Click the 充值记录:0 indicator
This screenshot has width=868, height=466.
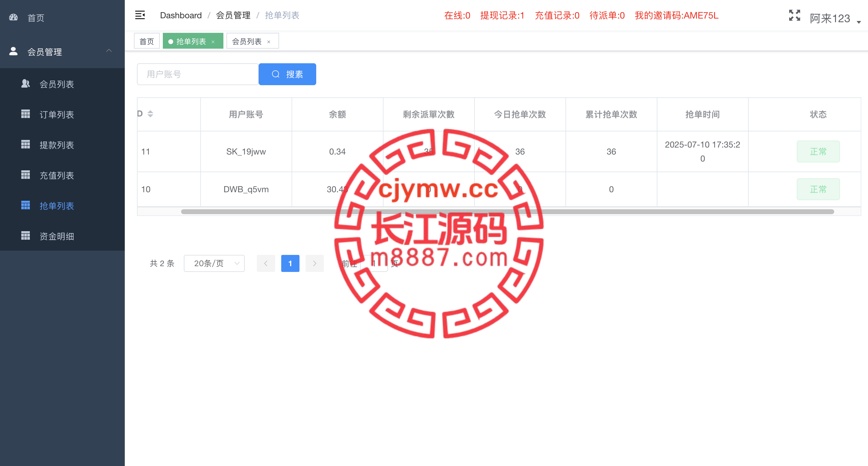pyautogui.click(x=557, y=15)
